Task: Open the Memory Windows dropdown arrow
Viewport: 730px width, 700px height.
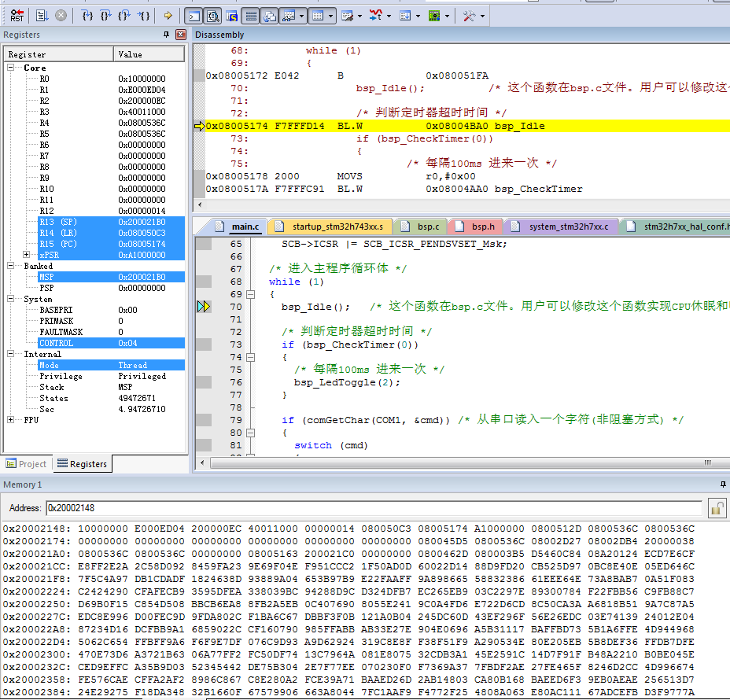Action: [330, 15]
